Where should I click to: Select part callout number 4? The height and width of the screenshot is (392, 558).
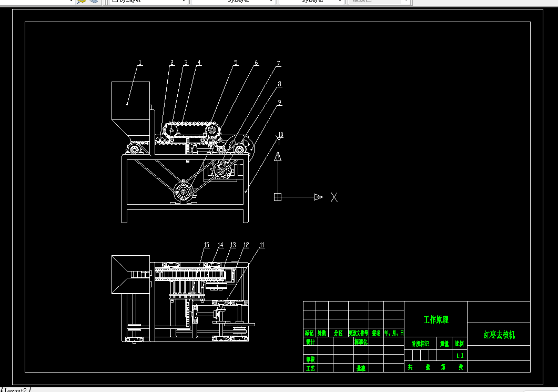coord(199,63)
